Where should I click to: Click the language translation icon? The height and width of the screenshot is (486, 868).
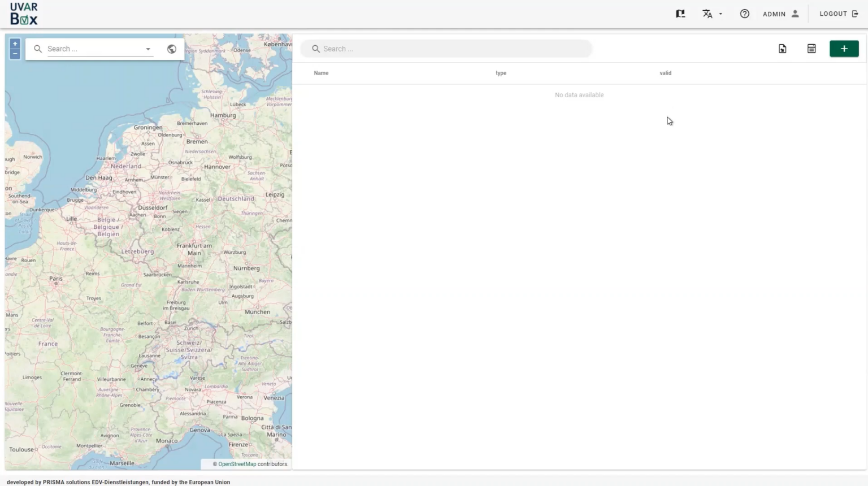[708, 14]
